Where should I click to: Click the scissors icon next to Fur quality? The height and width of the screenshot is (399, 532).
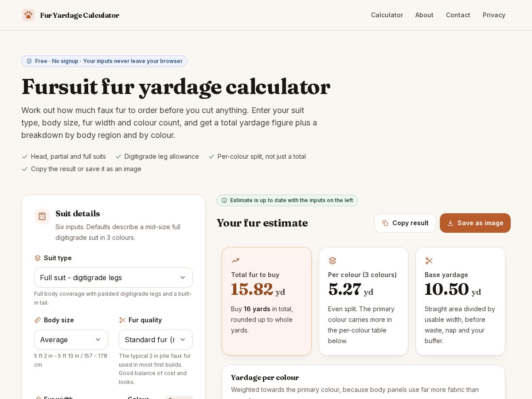pyautogui.click(x=122, y=320)
